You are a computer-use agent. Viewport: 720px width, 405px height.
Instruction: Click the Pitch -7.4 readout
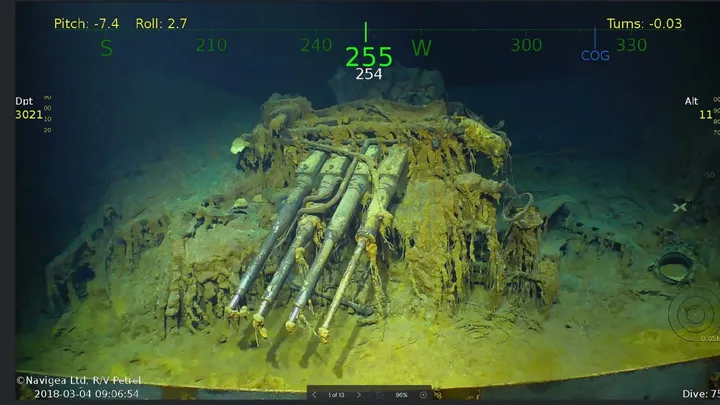(x=85, y=23)
